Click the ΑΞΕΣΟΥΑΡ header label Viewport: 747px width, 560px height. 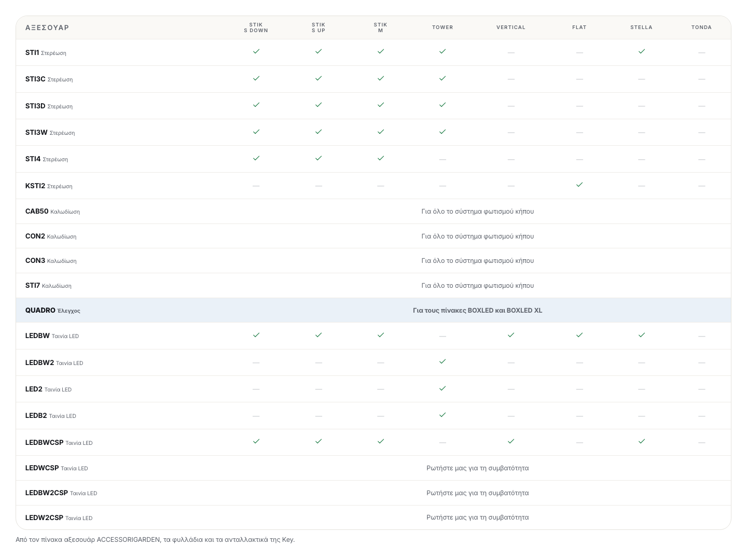(47, 27)
